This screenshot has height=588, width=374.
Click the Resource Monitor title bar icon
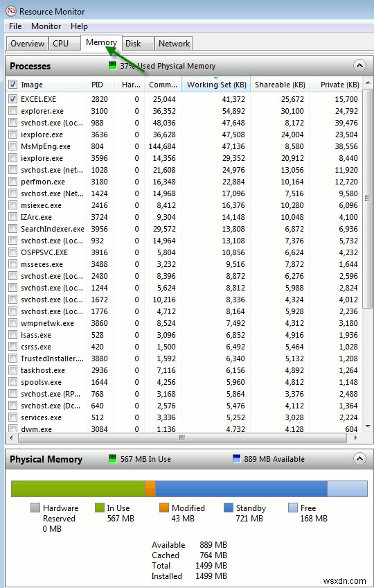tap(11, 11)
